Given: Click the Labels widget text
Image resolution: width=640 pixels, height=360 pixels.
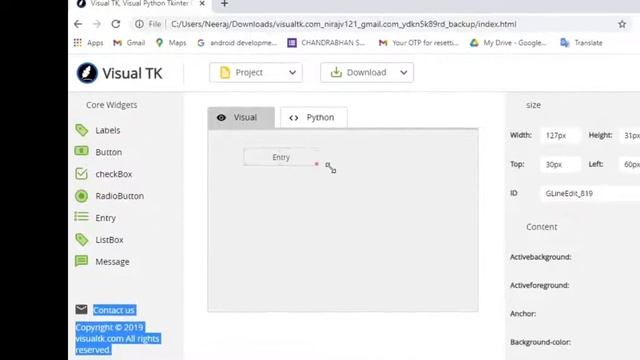Looking at the screenshot, I should point(108,130).
